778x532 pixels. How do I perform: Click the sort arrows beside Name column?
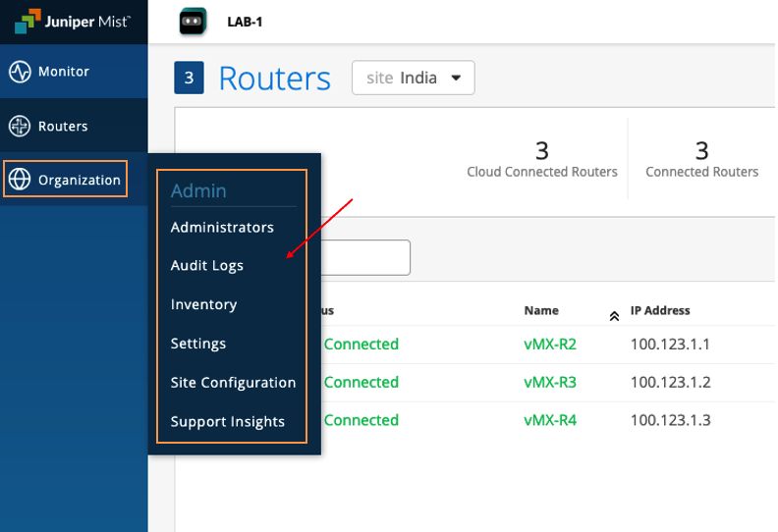(x=614, y=315)
